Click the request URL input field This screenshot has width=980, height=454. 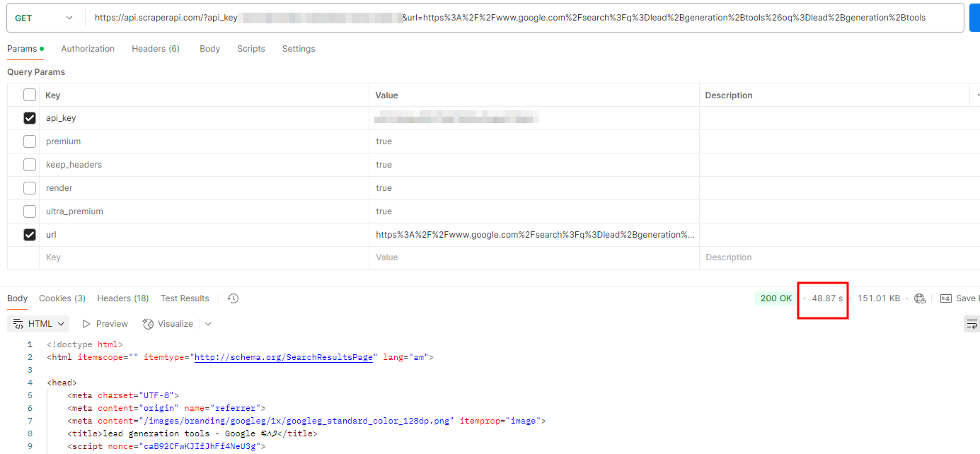tap(524, 18)
